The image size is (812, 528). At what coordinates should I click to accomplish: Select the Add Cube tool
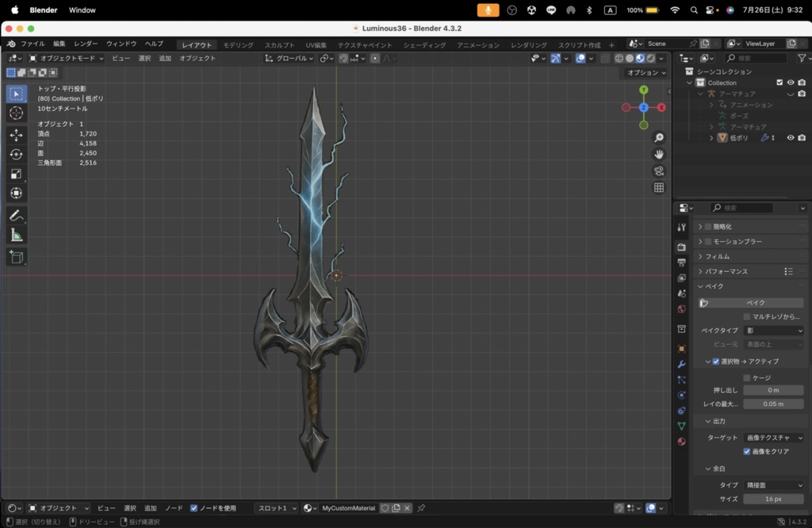[x=17, y=256]
